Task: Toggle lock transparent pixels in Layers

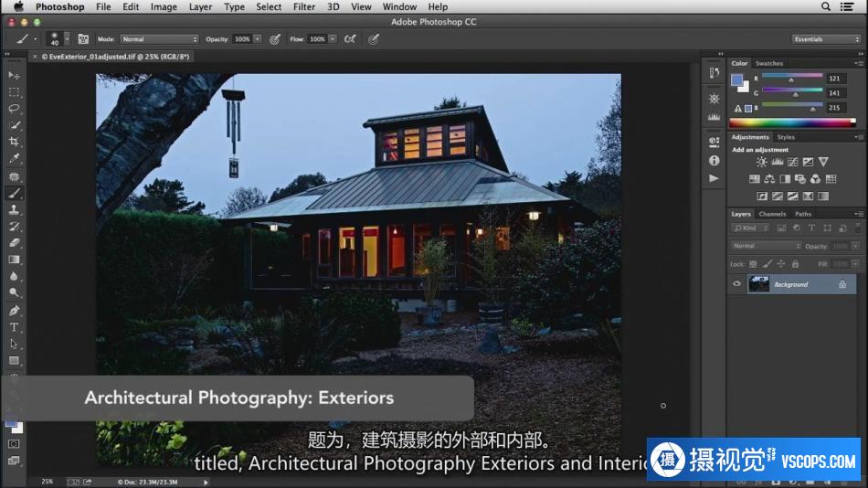Action: pos(755,263)
